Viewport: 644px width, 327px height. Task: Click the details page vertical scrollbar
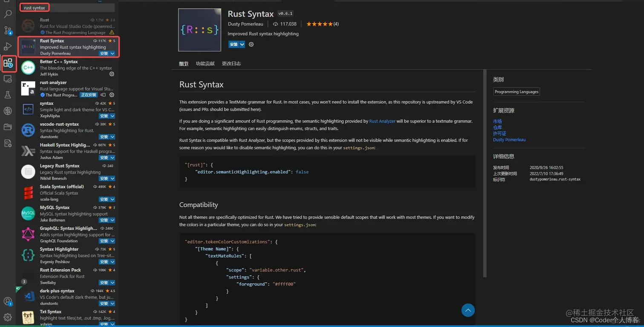(485, 174)
